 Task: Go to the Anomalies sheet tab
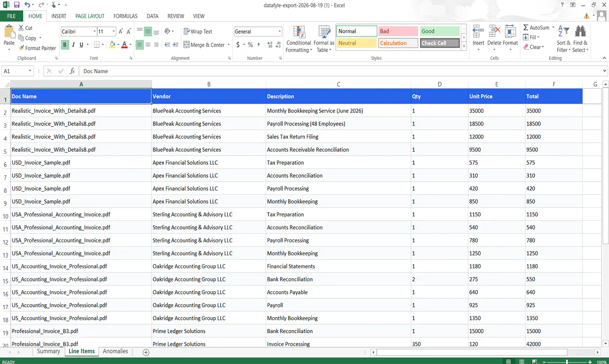pyautogui.click(x=116, y=352)
